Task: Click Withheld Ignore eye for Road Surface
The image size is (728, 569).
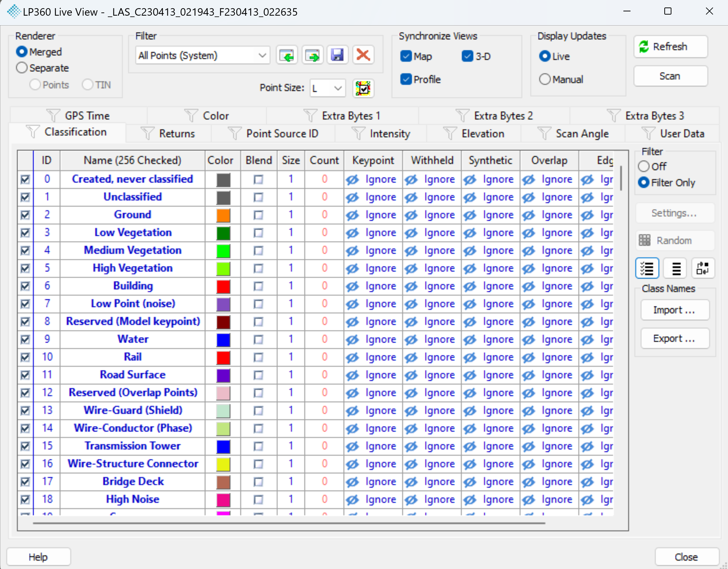Action: coord(411,375)
